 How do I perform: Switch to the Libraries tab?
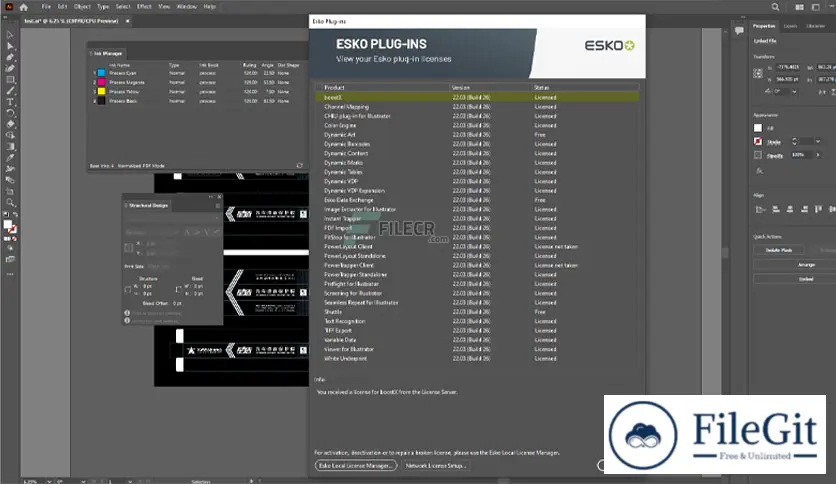[x=815, y=26]
